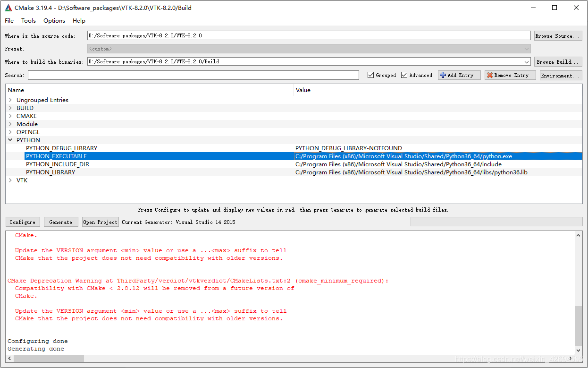588x368 pixels.
Task: Click the output log scroll up arrow
Action: click(x=579, y=235)
